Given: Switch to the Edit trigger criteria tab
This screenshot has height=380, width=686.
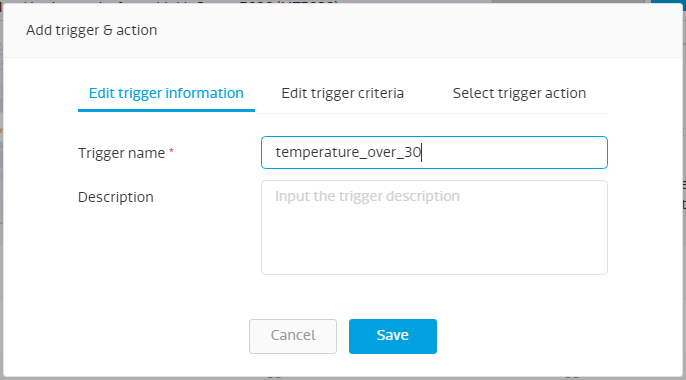Looking at the screenshot, I should coord(342,93).
